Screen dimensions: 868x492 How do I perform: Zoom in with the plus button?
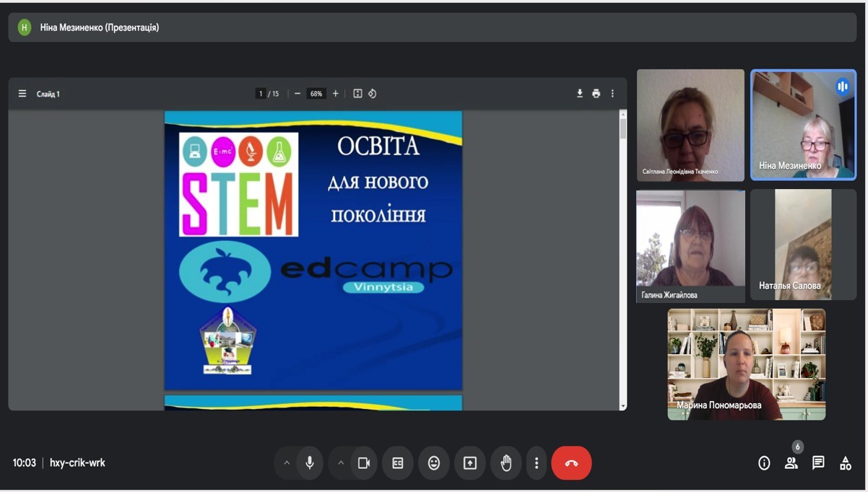tap(335, 94)
